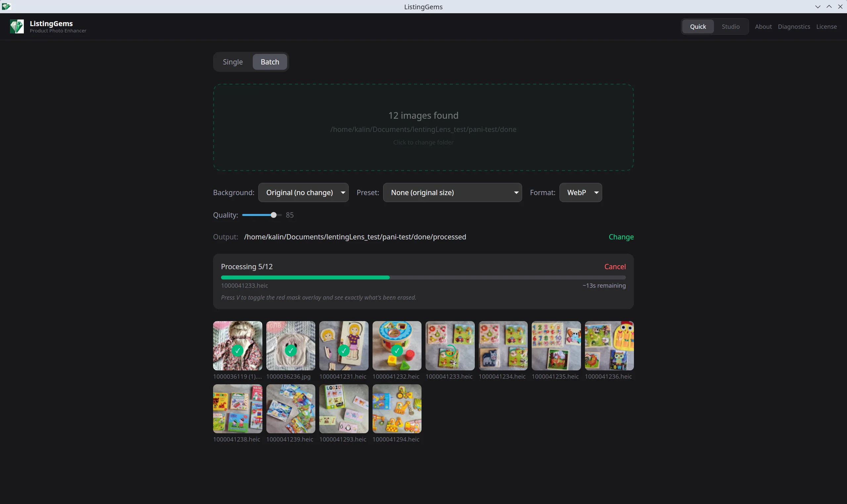Switch to Single mode
The width and height of the screenshot is (847, 504).
[x=232, y=62]
